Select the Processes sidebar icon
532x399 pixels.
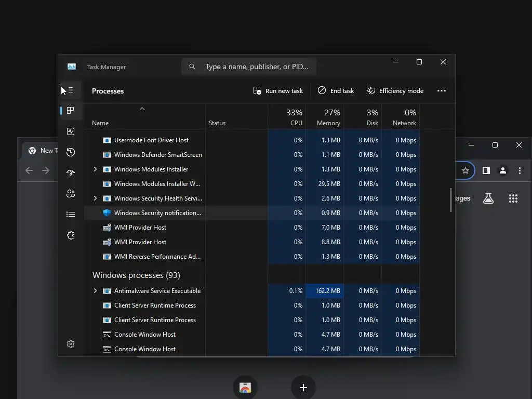pos(71,111)
